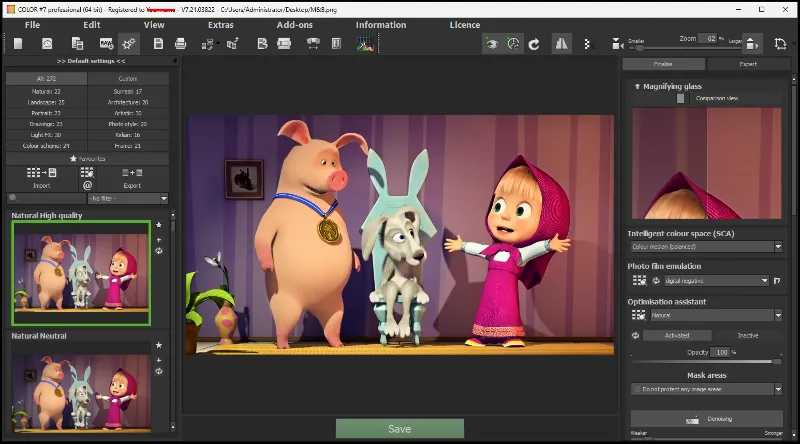The image size is (800, 444).
Task: Expand the Default settings panel header
Action: tap(91, 61)
